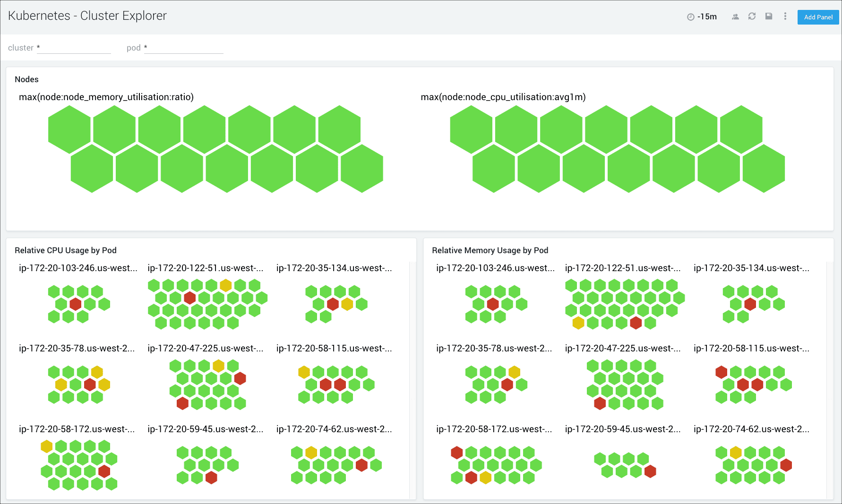The image size is (842, 504).
Task: Open dashboard sharing options
Action: (x=736, y=16)
